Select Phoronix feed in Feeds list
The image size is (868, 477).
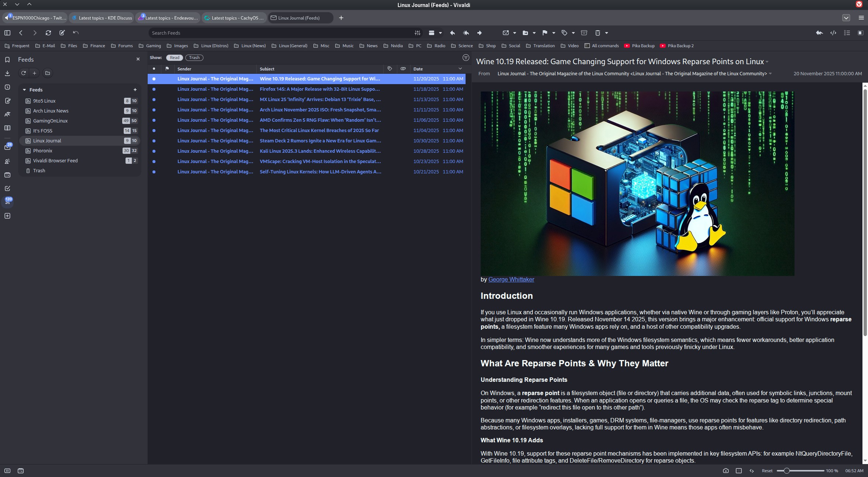pos(43,151)
